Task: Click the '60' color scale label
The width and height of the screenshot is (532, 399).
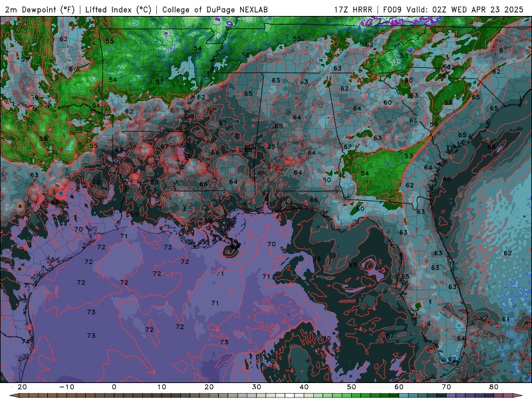Action: pyautogui.click(x=399, y=387)
